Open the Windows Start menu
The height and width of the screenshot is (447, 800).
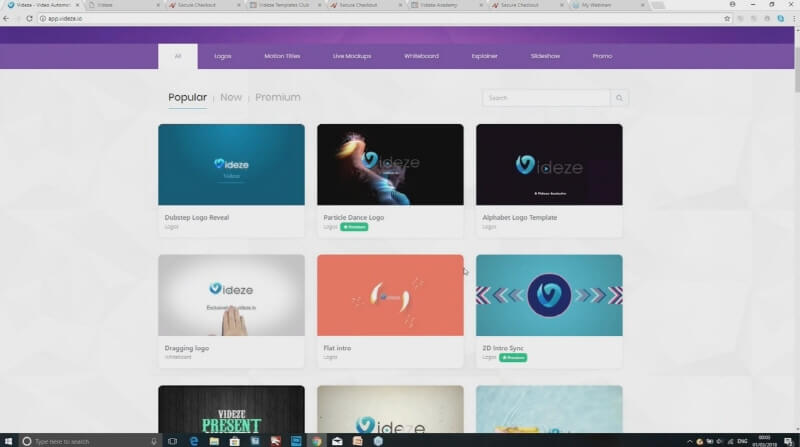pyautogui.click(x=8, y=441)
